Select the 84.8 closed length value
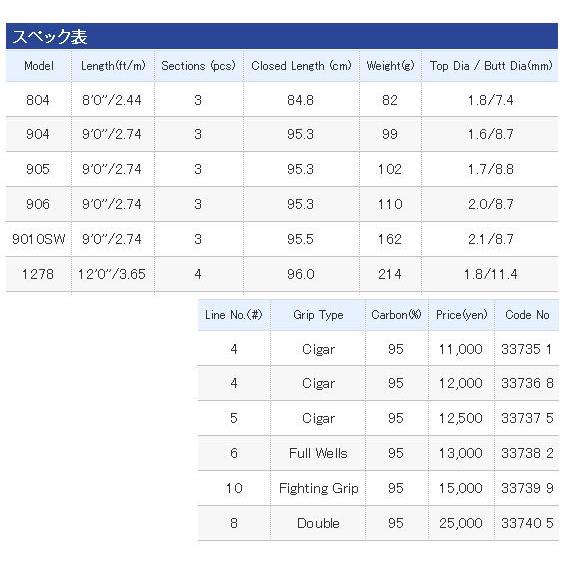568x568 pixels. (301, 100)
